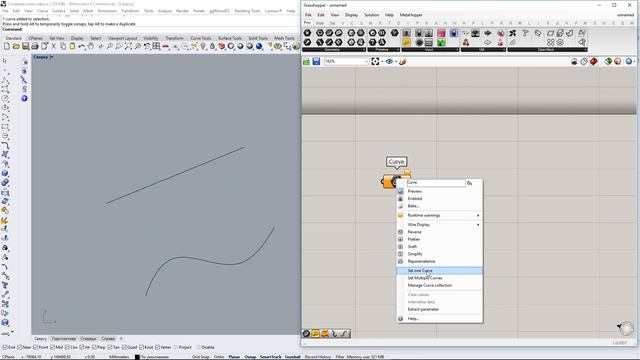Click the Print icon in Rhino toolbar
The image size is (640, 360).
tap(35, 47)
